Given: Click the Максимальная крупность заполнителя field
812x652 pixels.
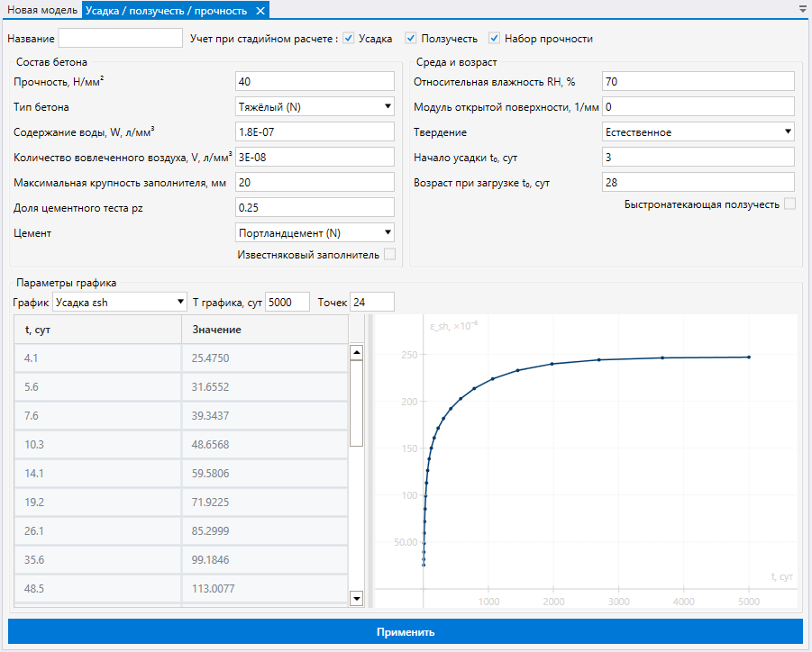Looking at the screenshot, I should pyautogui.click(x=315, y=182).
